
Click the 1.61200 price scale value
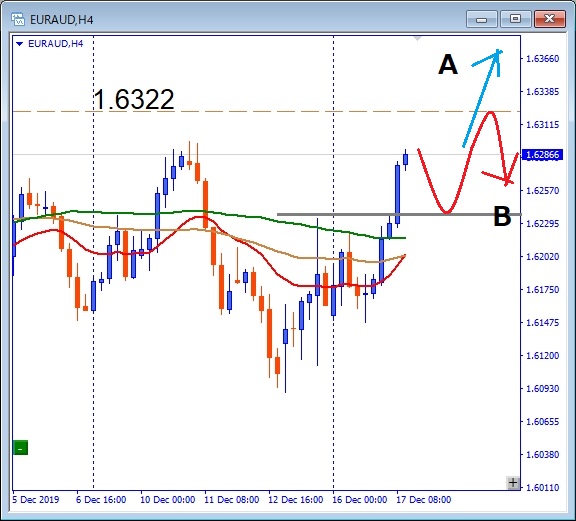click(x=543, y=356)
